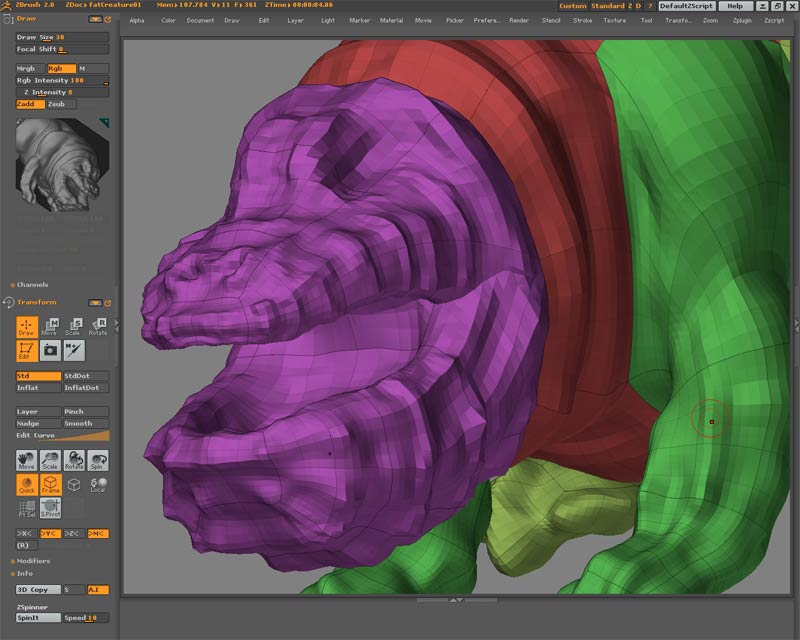Image resolution: width=800 pixels, height=640 pixels.
Task: Click the Spin view navigation icon
Action: [x=98, y=461]
